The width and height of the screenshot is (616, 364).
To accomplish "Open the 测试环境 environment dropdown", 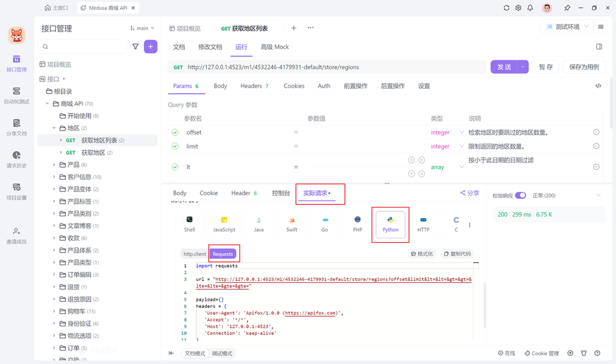I will (567, 26).
